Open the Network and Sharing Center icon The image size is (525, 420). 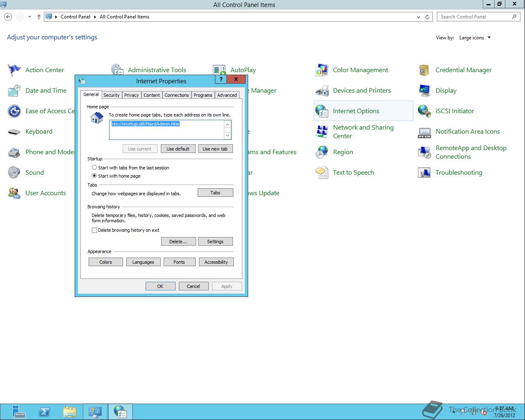coord(322,132)
